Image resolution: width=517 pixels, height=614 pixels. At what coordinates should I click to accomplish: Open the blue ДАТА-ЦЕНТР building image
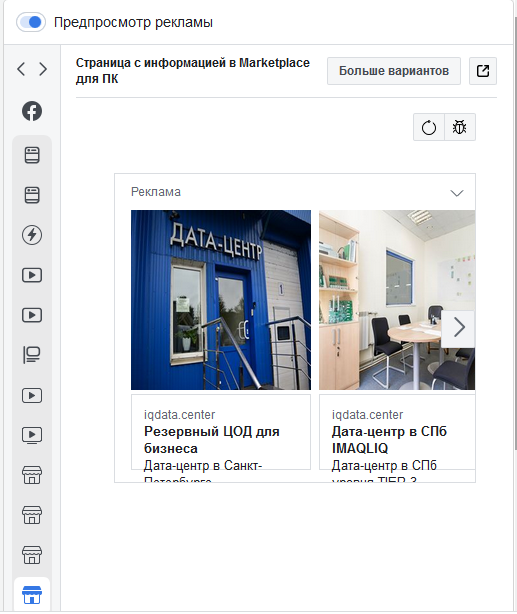click(x=221, y=300)
